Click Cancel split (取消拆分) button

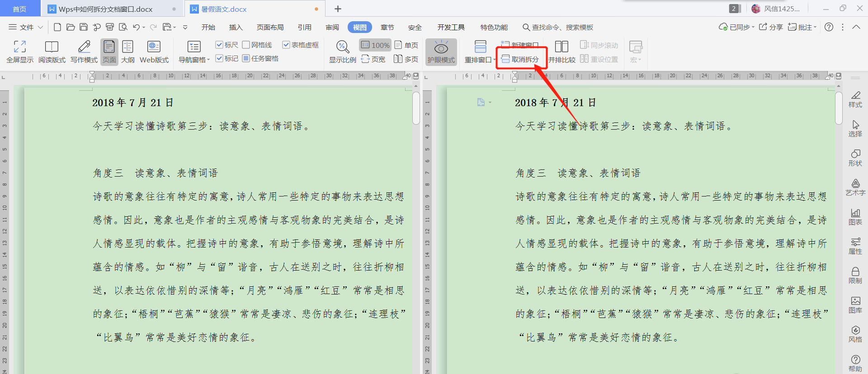(520, 59)
